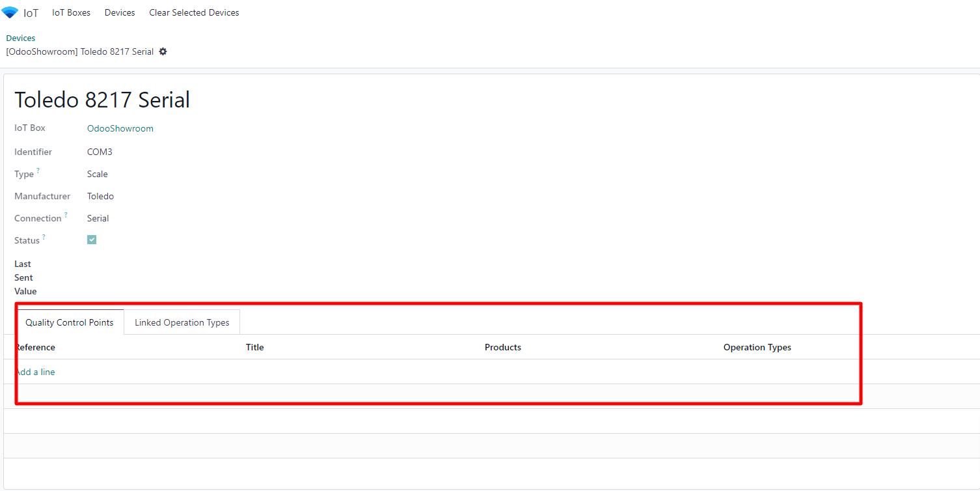980x491 pixels.
Task: Toggle the Status checkbox
Action: (92, 240)
